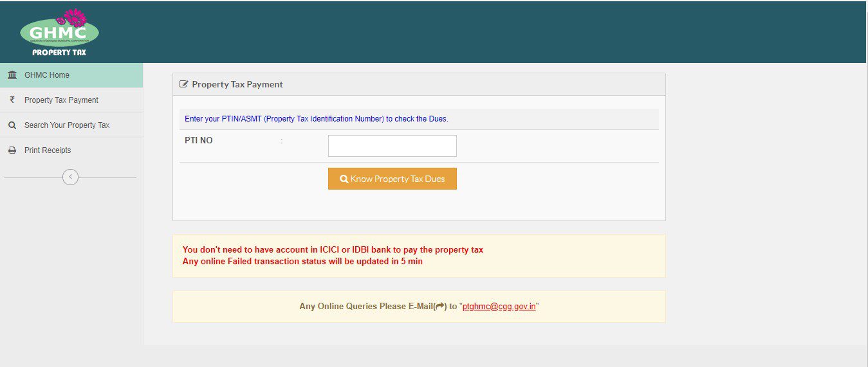This screenshot has height=367, width=868.
Task: Select Property Tax Payment in the sidebar
Action: (x=61, y=100)
